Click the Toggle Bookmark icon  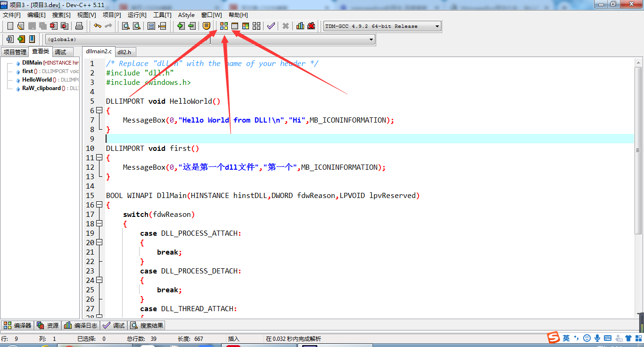21,39
